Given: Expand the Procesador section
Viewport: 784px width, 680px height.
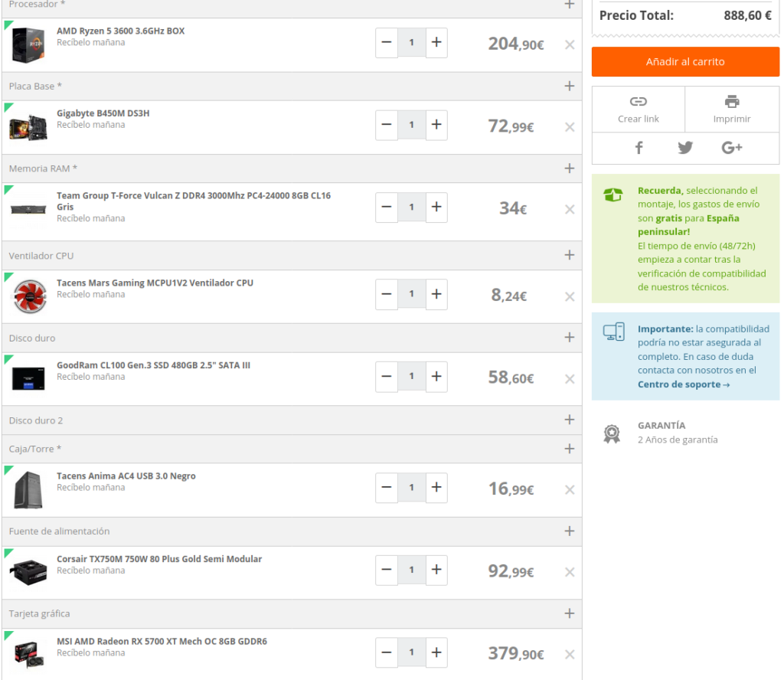Looking at the screenshot, I should pos(570,5).
